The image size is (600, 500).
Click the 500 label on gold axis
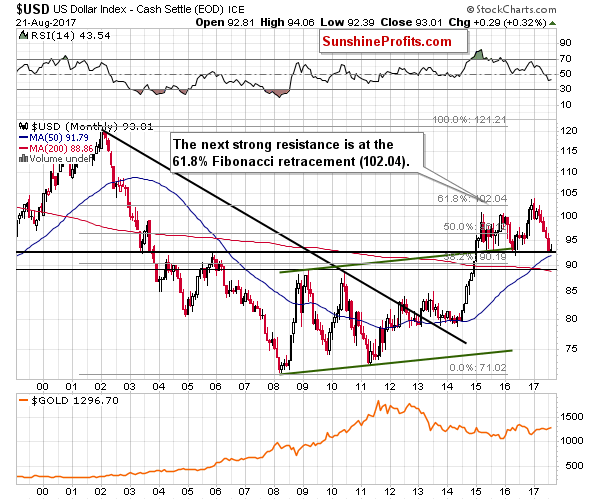(572, 466)
